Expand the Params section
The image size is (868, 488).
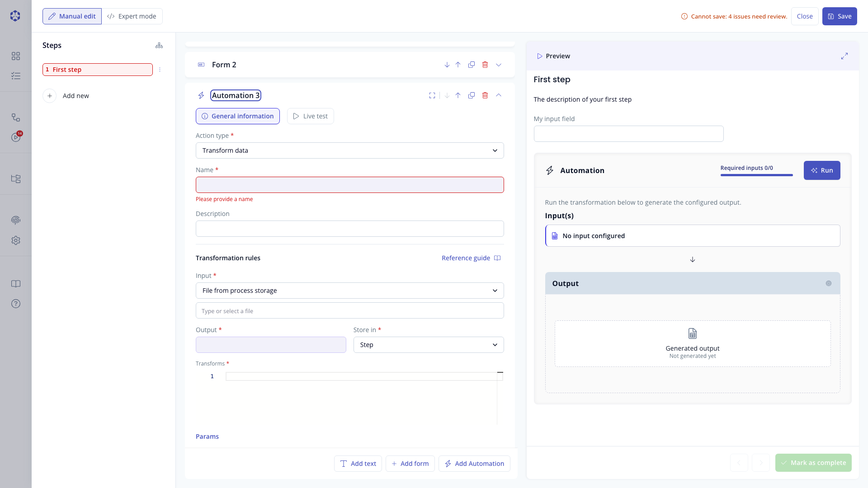[207, 436]
